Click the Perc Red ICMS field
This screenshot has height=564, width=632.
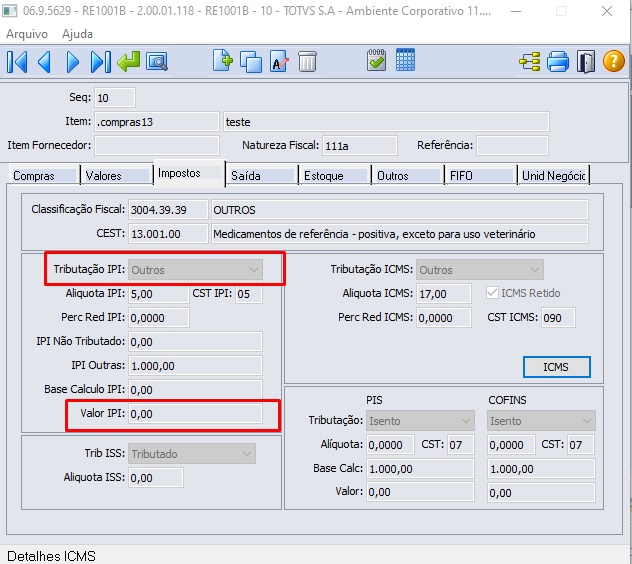[x=444, y=317]
